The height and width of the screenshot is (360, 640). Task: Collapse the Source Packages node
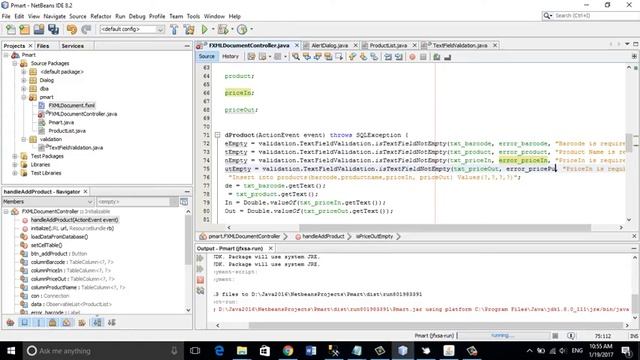(15, 63)
